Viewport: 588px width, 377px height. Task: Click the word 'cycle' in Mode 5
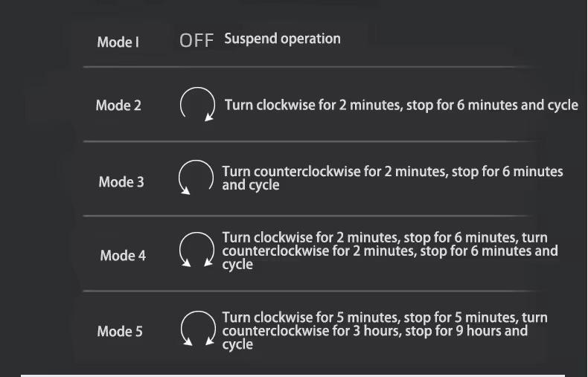[x=237, y=344]
